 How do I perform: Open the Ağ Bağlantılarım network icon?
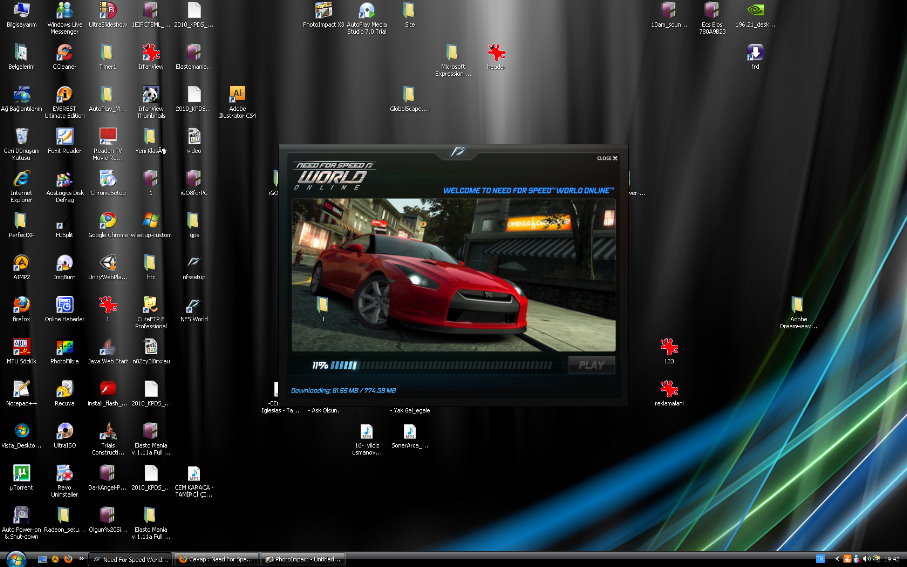21,97
